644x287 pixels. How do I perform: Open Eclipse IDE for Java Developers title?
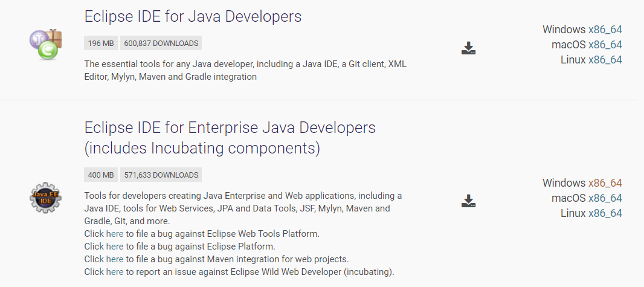193,16
